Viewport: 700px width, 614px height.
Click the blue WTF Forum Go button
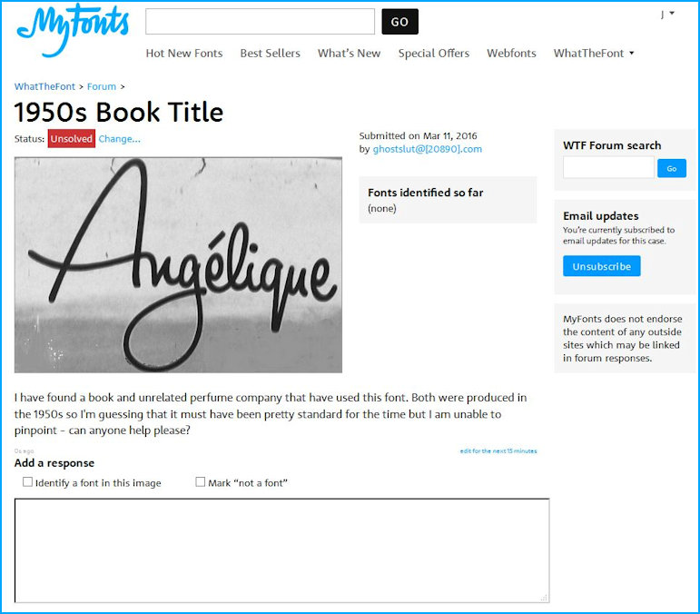[x=672, y=168]
